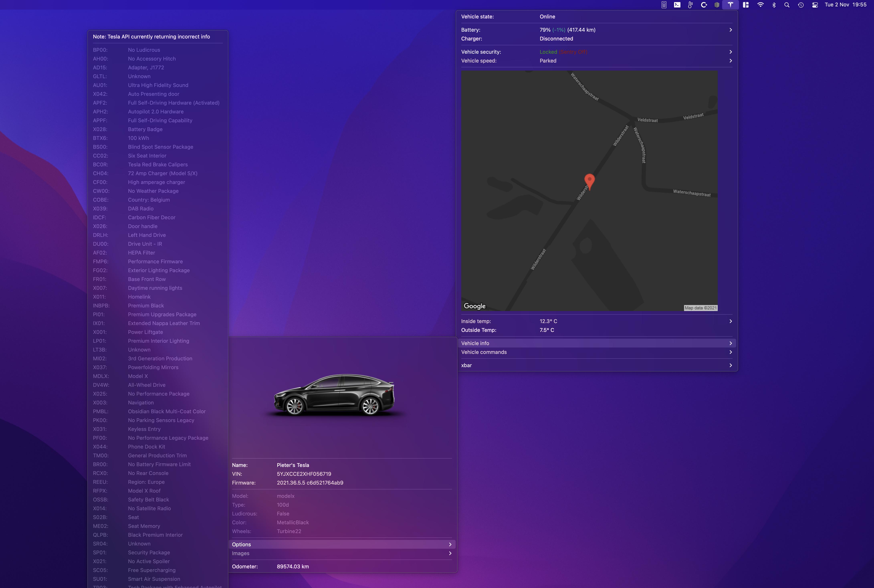Click the 'Premium Upgrades Package' option row

158,315
